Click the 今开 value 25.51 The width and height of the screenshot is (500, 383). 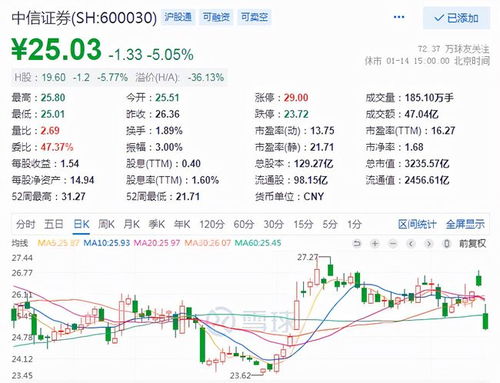(167, 98)
